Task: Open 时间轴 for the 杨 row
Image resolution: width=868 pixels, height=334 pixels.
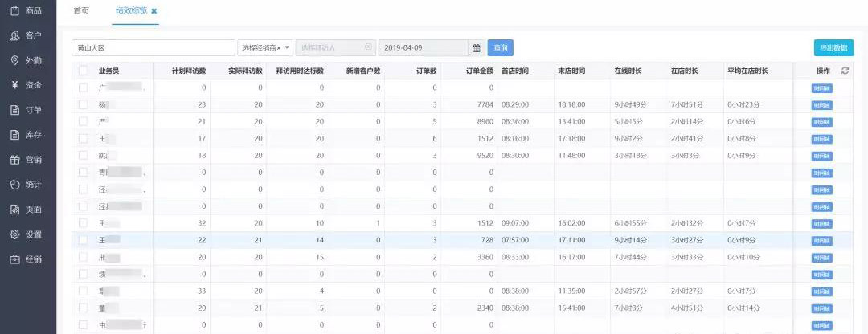Action: pyautogui.click(x=822, y=106)
